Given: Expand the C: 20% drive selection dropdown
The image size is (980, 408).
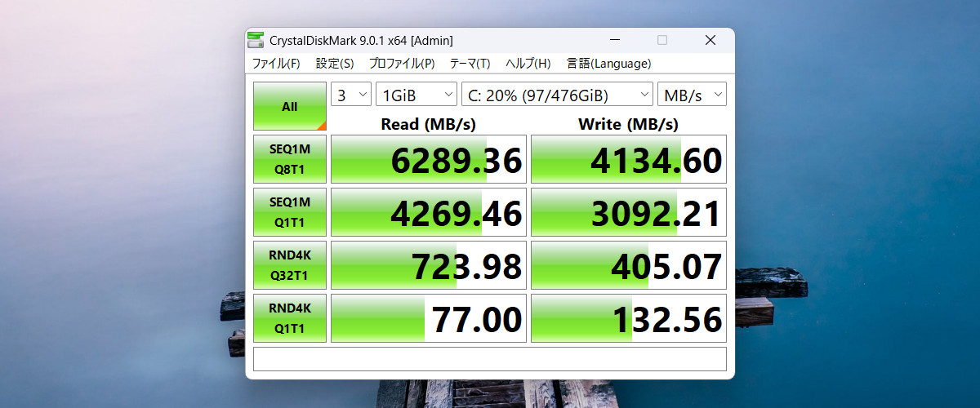Looking at the screenshot, I should 557,95.
